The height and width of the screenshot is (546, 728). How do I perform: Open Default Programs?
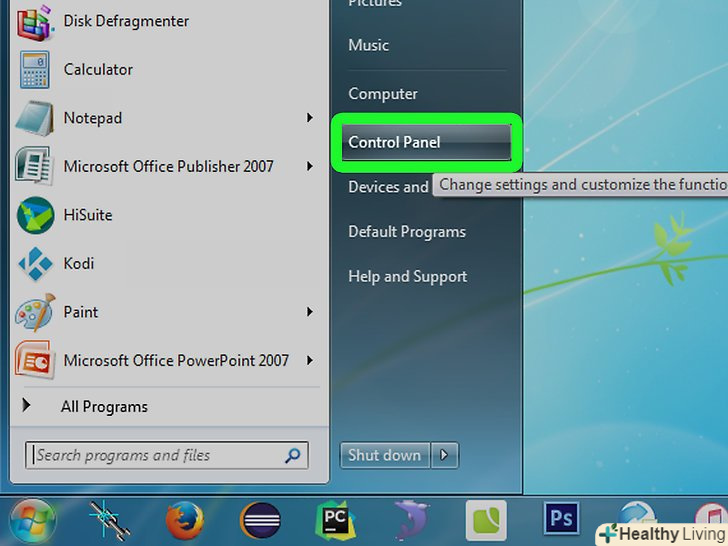pyautogui.click(x=407, y=232)
